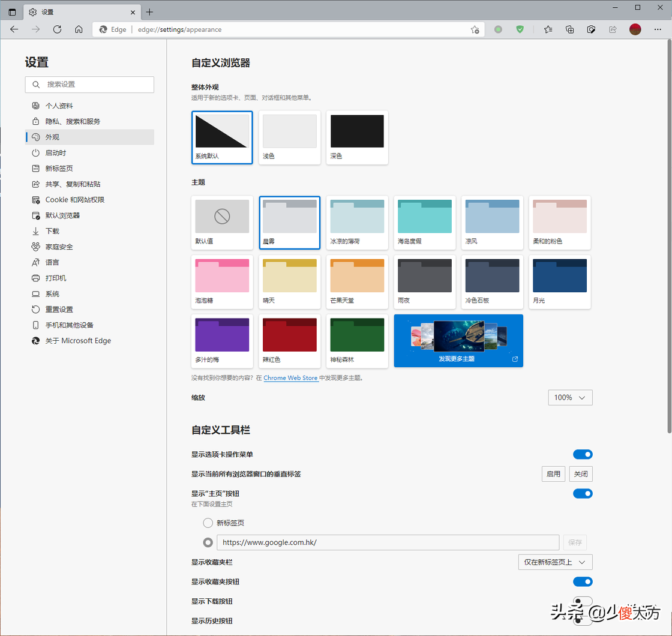
Task: Open 发现更多主题 banner
Action: [x=458, y=341]
